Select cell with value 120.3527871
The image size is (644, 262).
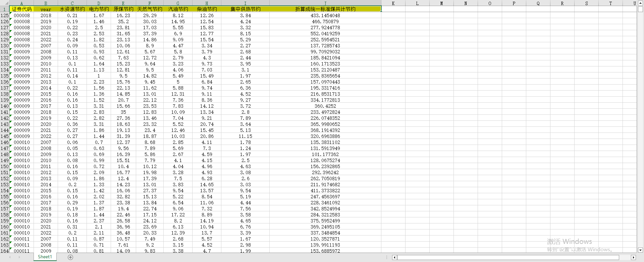325,239
